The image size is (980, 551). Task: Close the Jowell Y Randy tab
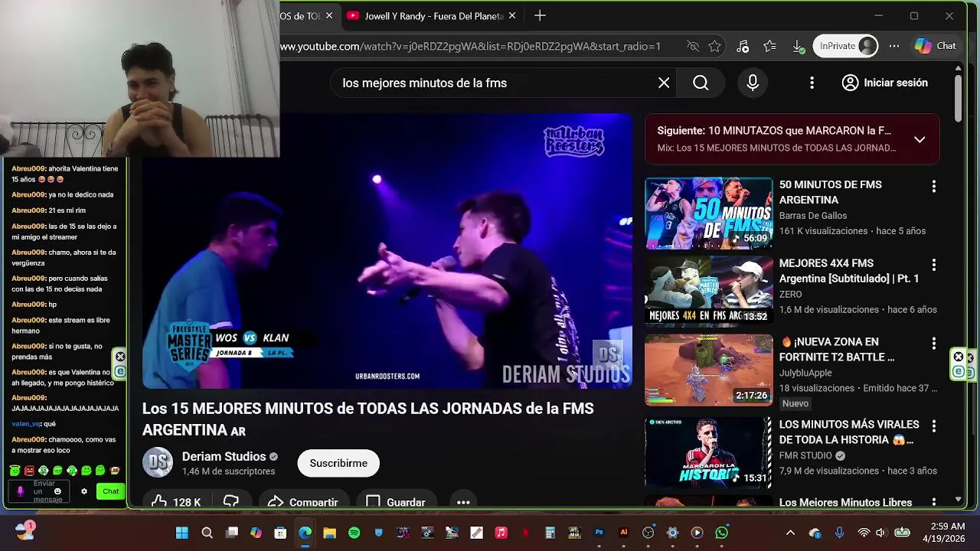[x=512, y=15]
